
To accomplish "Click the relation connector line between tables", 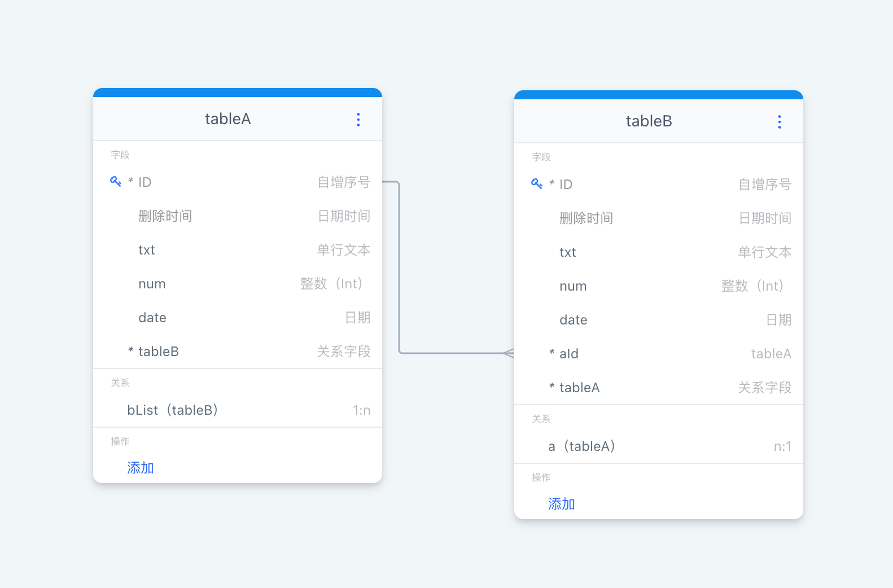I will point(399,268).
